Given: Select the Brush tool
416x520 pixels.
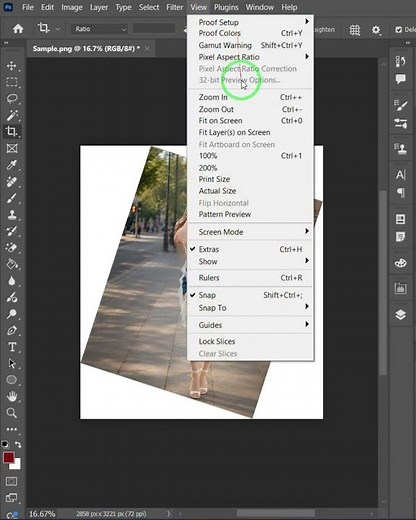Looking at the screenshot, I should (12, 198).
